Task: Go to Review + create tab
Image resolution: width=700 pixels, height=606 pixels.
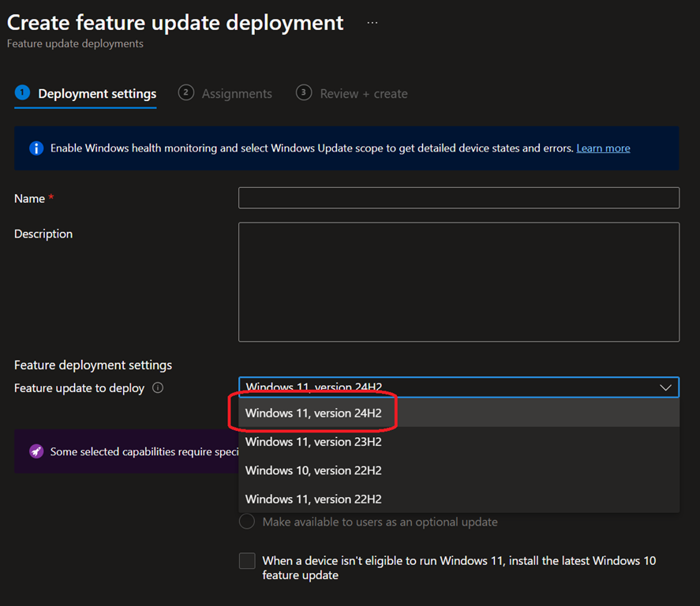Action: coord(364,94)
